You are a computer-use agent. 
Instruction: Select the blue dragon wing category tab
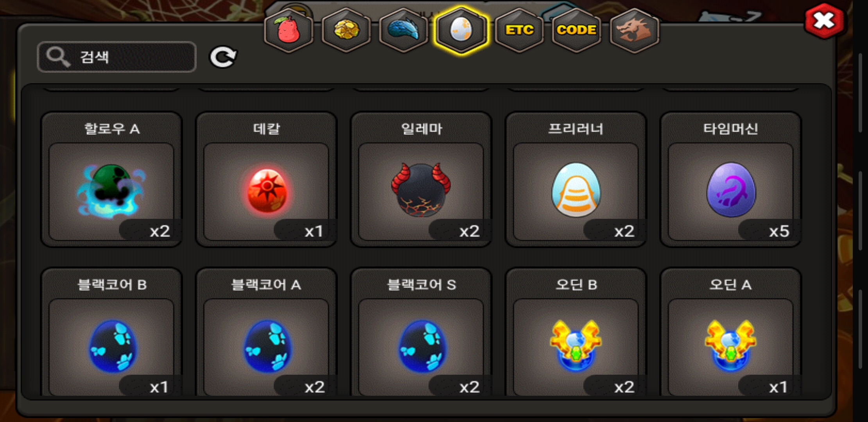point(404,30)
